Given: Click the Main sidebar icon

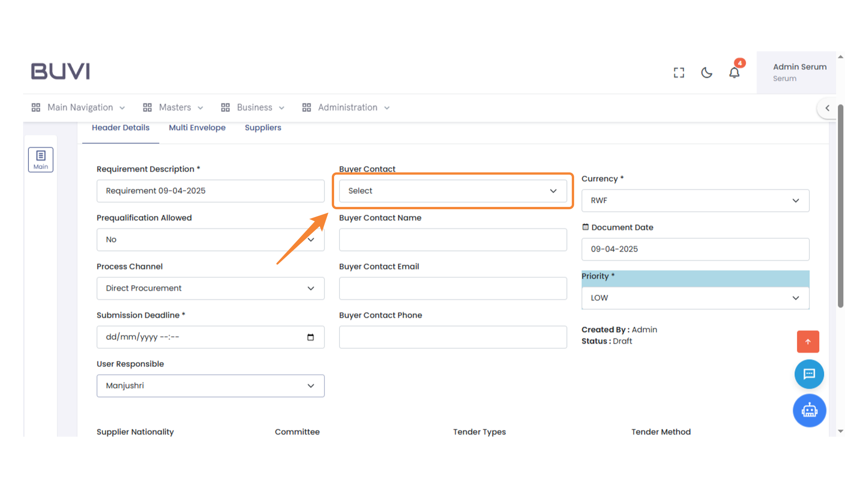Looking at the screenshot, I should point(41,160).
